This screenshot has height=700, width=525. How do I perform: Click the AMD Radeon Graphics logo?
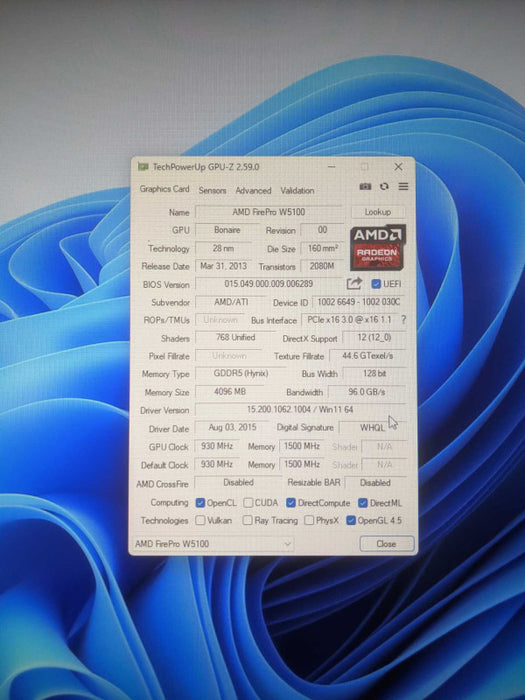(378, 247)
